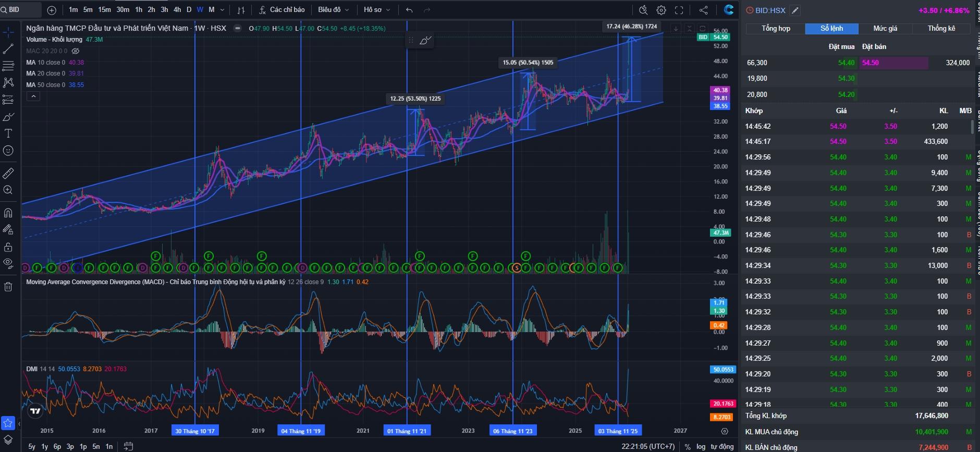Toggle the log scale option

[701, 446]
